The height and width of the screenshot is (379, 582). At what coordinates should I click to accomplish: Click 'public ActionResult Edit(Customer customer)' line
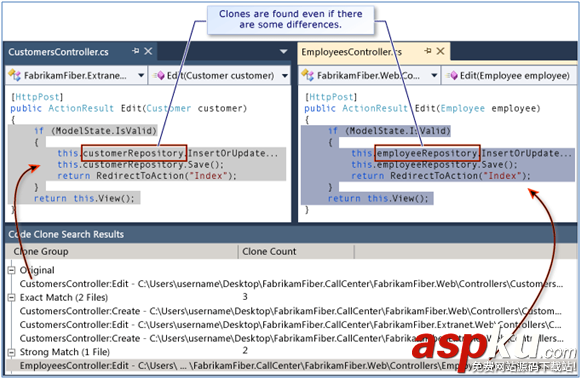[x=128, y=108]
